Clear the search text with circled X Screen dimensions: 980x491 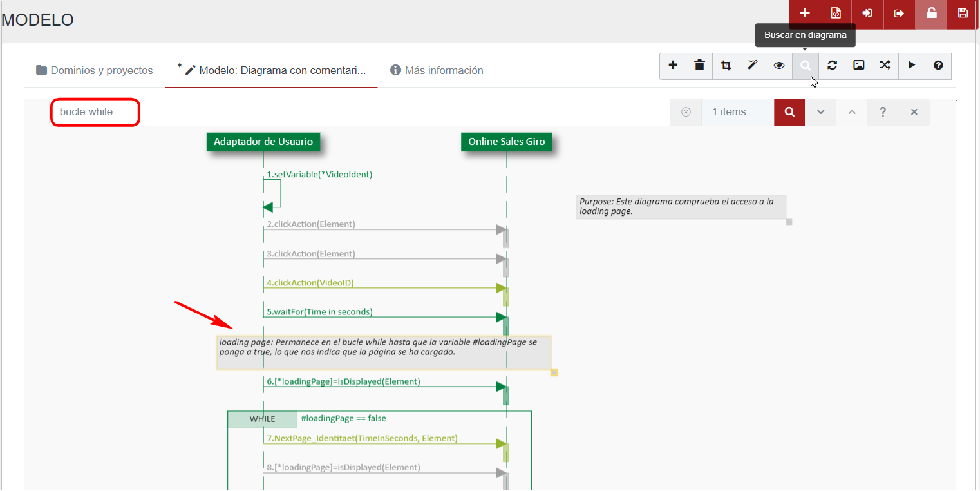(686, 112)
